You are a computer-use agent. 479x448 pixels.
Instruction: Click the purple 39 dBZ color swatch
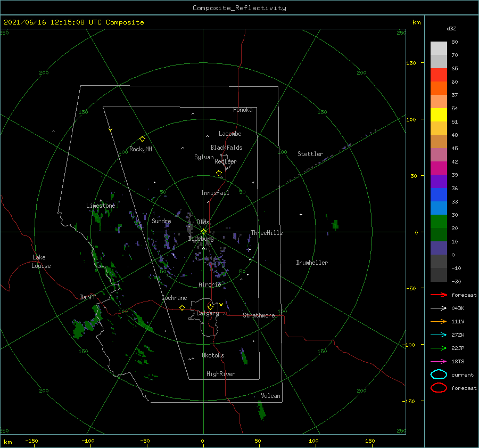pyautogui.click(x=439, y=181)
